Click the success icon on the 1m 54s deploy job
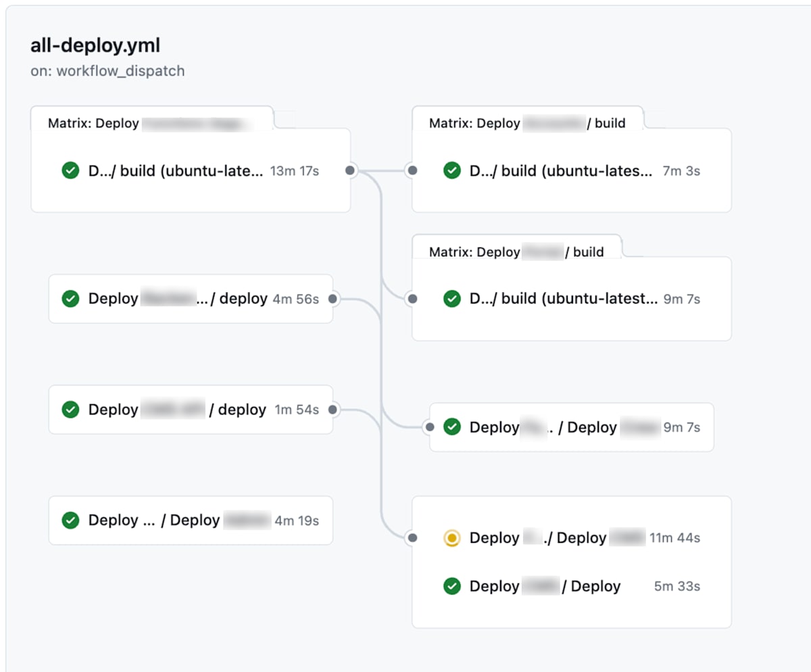811x672 pixels. coord(70,410)
